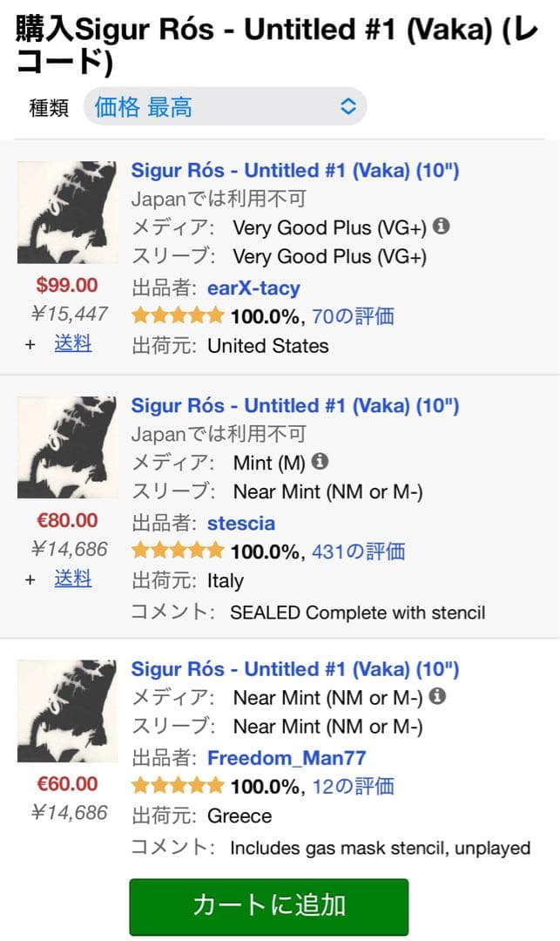Click the info icon next to Near Mint media
Screen dimensions: 560x941
437,696
